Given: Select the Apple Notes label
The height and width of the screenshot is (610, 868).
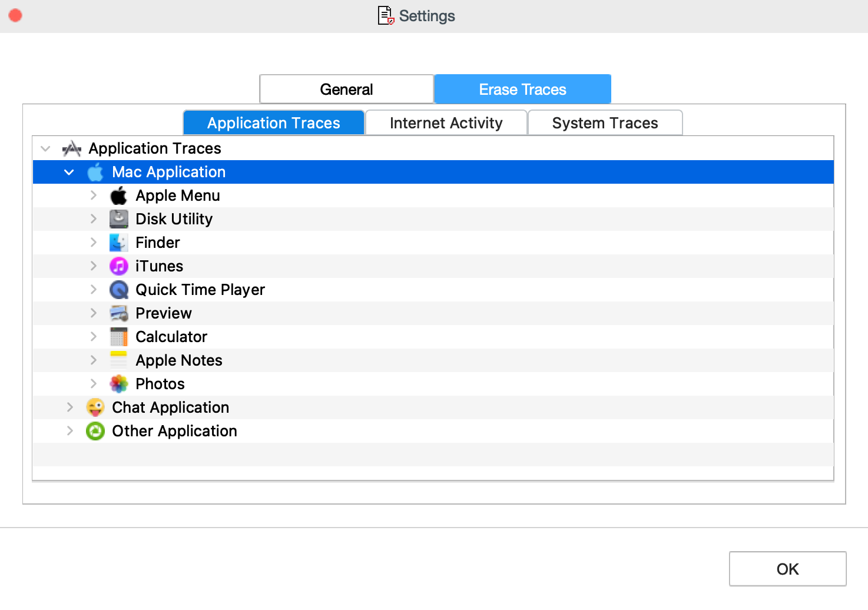Looking at the screenshot, I should (179, 360).
